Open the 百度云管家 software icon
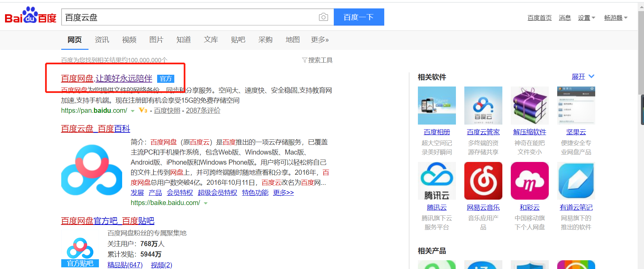 [x=483, y=105]
